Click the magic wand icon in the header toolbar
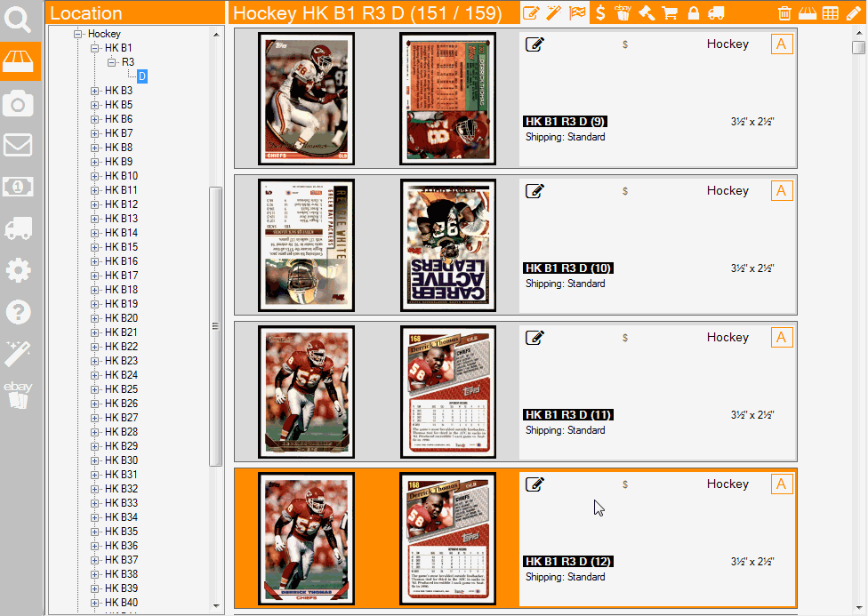This screenshot has width=868, height=616. 554,12
